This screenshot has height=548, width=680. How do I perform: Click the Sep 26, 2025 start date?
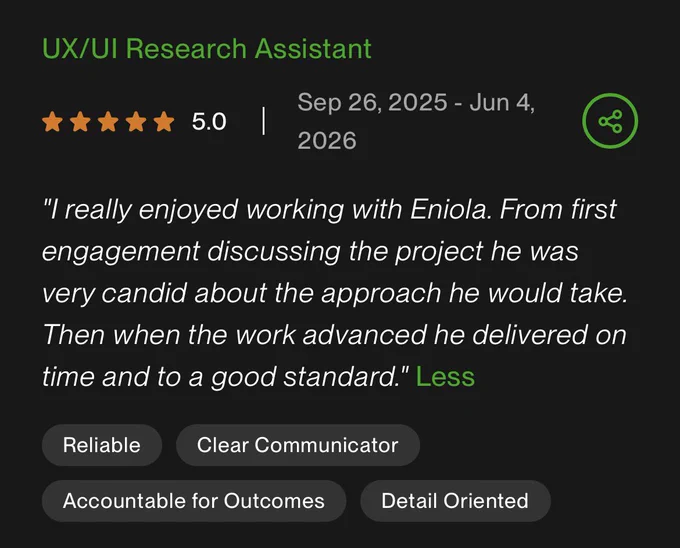(x=372, y=103)
